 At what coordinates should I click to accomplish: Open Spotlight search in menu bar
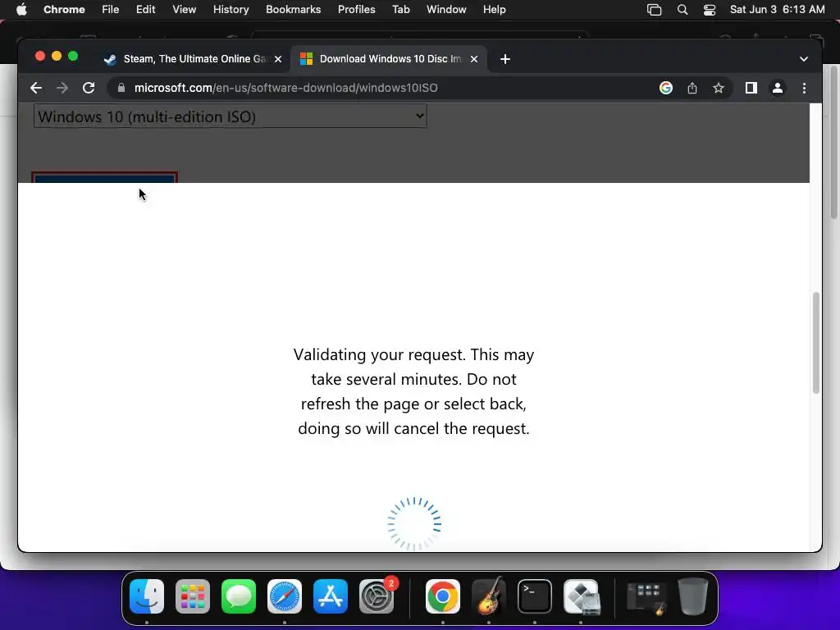point(682,10)
